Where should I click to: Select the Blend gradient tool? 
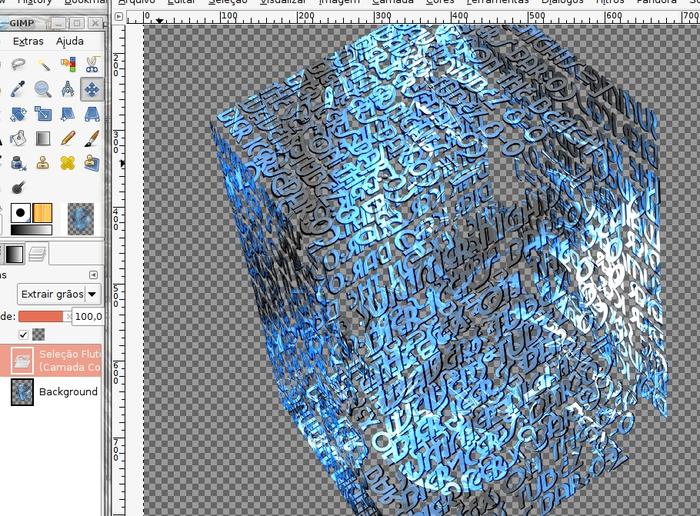43,138
